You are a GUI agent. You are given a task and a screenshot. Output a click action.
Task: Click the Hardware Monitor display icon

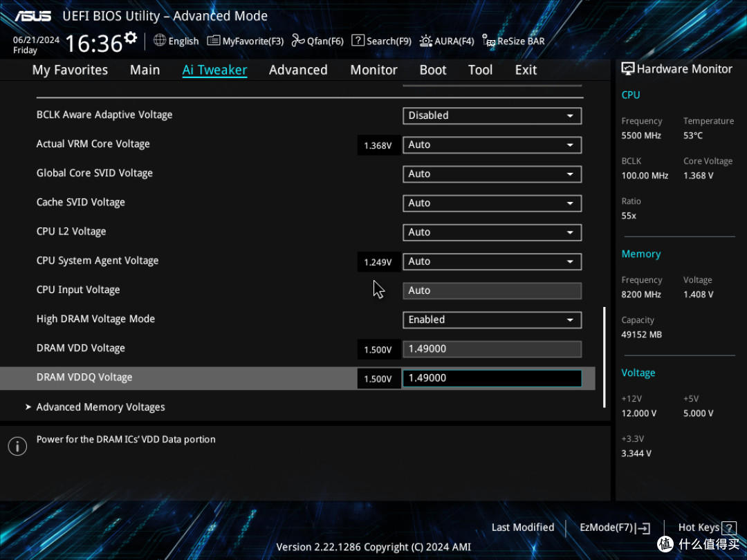628,69
